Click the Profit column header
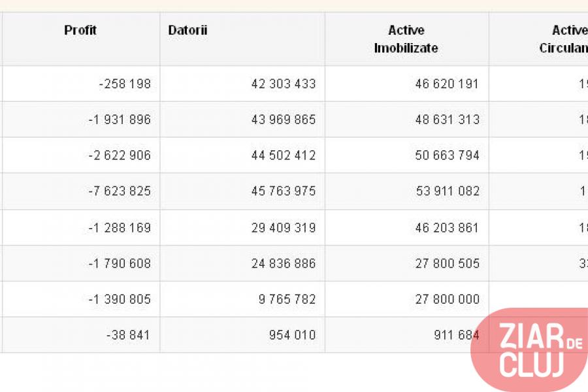Screen dimensions: 588x392 click(80, 31)
